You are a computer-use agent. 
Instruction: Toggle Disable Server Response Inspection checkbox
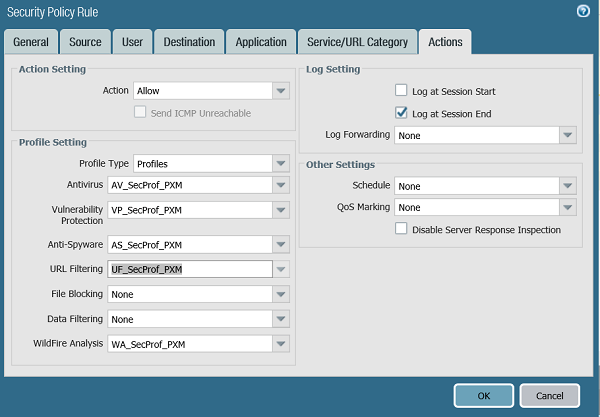tap(401, 229)
